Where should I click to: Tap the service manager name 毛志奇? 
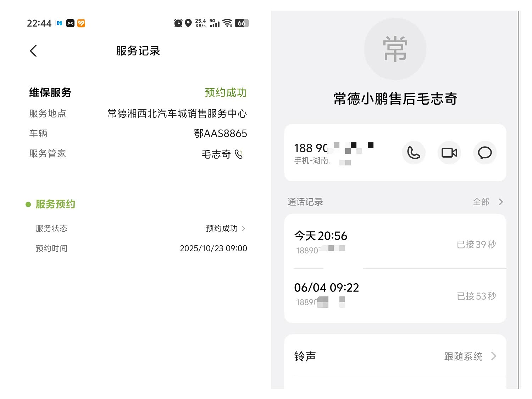click(x=216, y=154)
